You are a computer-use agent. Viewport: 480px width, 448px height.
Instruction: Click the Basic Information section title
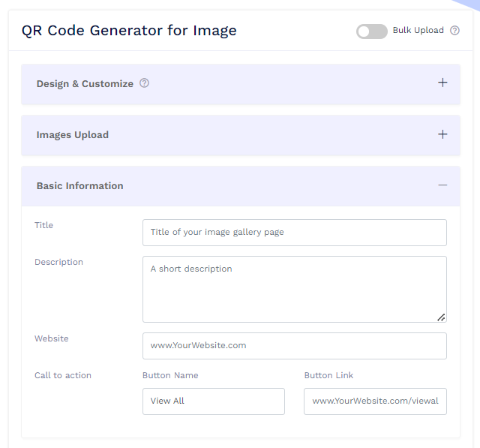pyautogui.click(x=79, y=186)
